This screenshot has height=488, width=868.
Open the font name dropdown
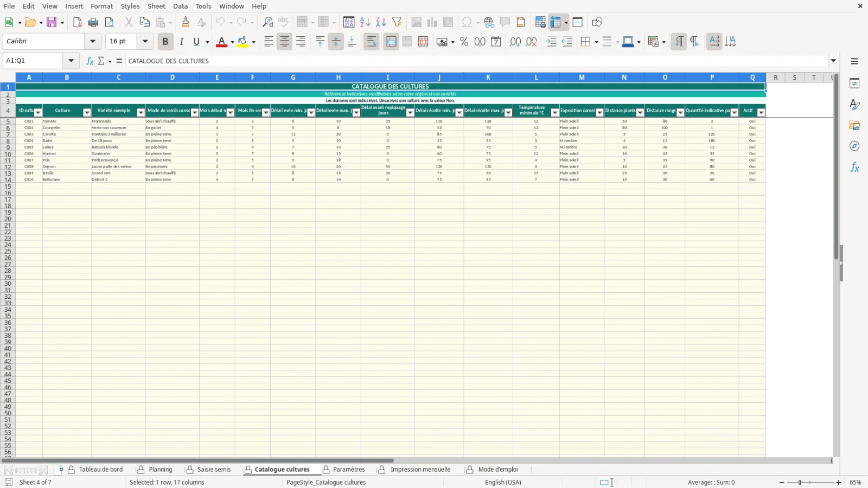[x=93, y=41]
